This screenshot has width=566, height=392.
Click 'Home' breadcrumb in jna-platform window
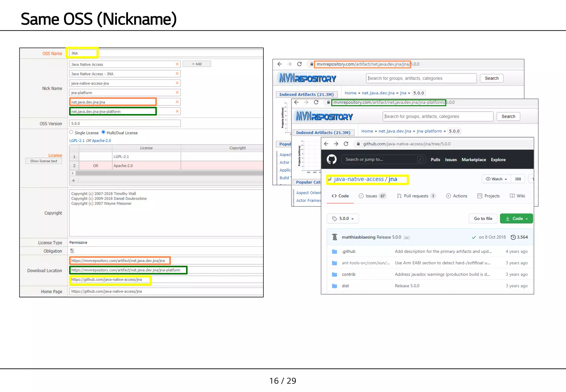[x=367, y=131]
